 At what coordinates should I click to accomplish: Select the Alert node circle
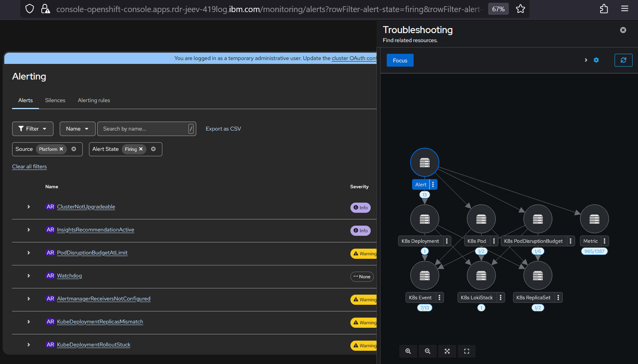pos(425,163)
